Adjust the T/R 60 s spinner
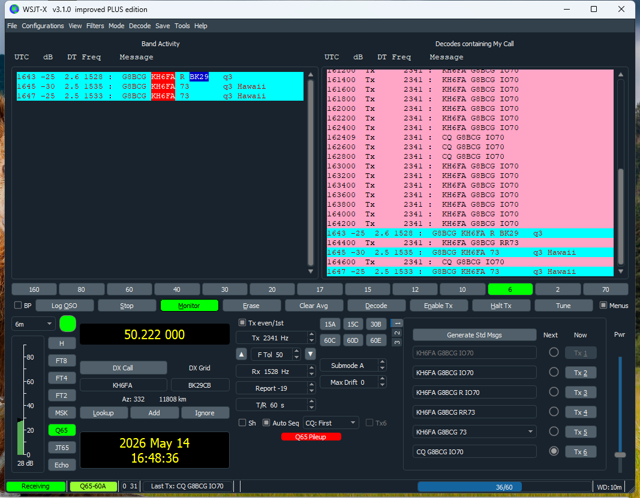 276,405
